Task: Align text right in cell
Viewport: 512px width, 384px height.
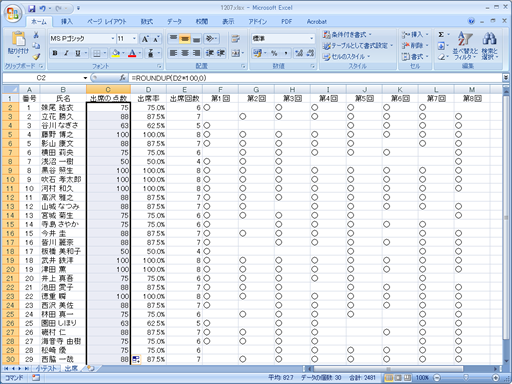Action: pos(196,53)
